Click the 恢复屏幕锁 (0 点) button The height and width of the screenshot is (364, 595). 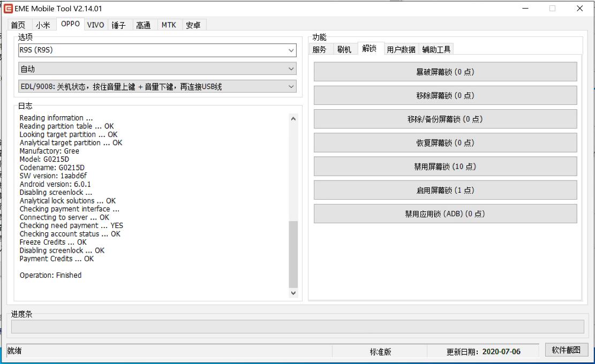click(x=445, y=142)
